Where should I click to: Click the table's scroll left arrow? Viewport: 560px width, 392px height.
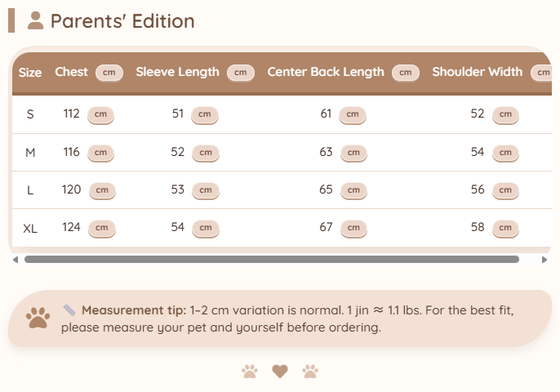pos(15,260)
